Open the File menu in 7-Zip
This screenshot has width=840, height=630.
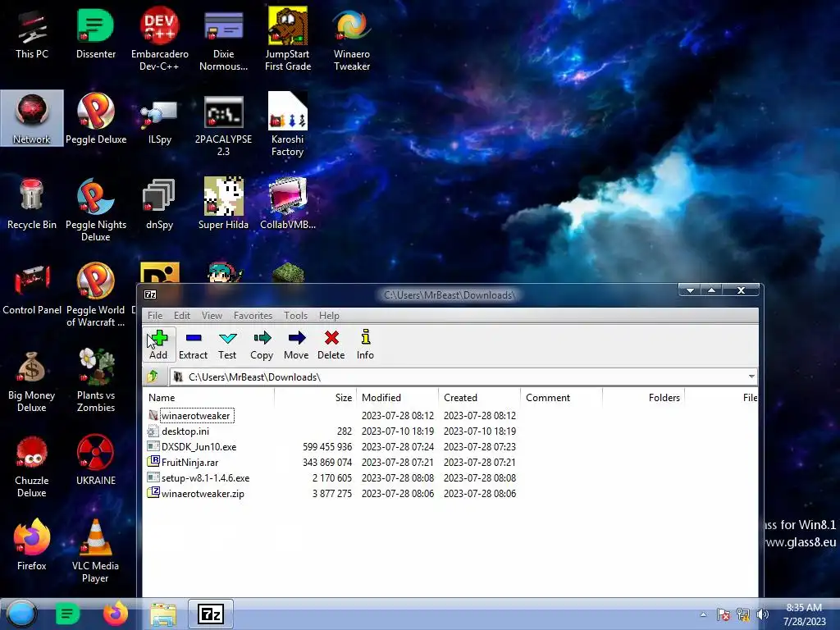(x=155, y=316)
